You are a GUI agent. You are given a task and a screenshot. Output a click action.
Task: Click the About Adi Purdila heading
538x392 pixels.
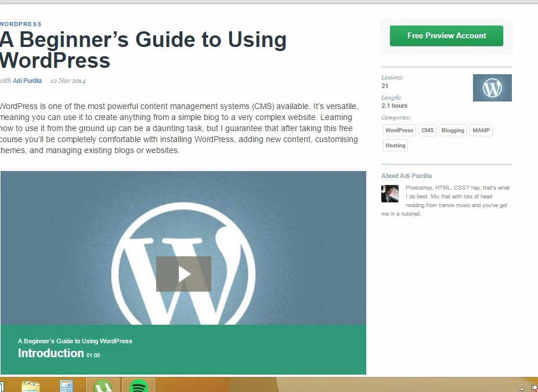coord(407,176)
